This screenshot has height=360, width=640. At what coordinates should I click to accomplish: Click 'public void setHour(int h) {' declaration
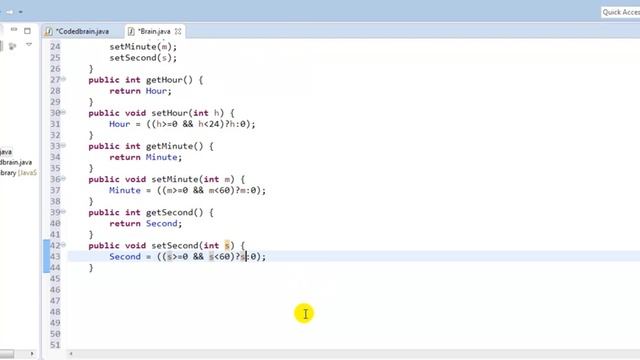point(162,113)
